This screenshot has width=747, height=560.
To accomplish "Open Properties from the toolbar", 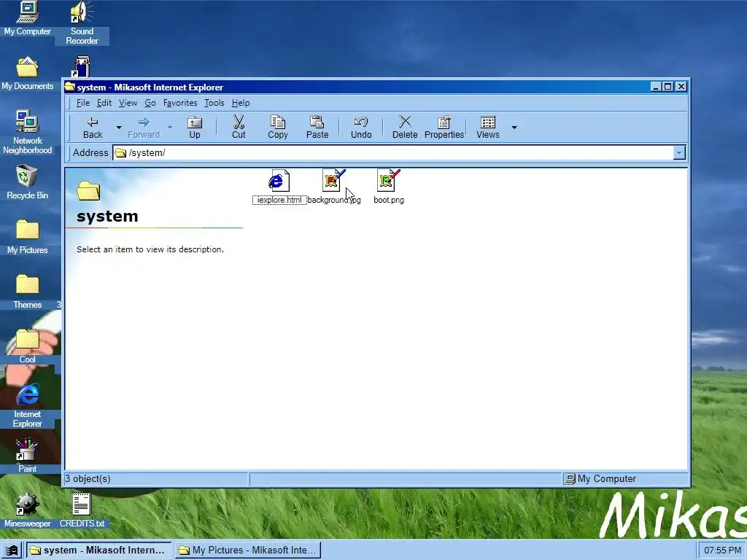I will click(x=444, y=127).
